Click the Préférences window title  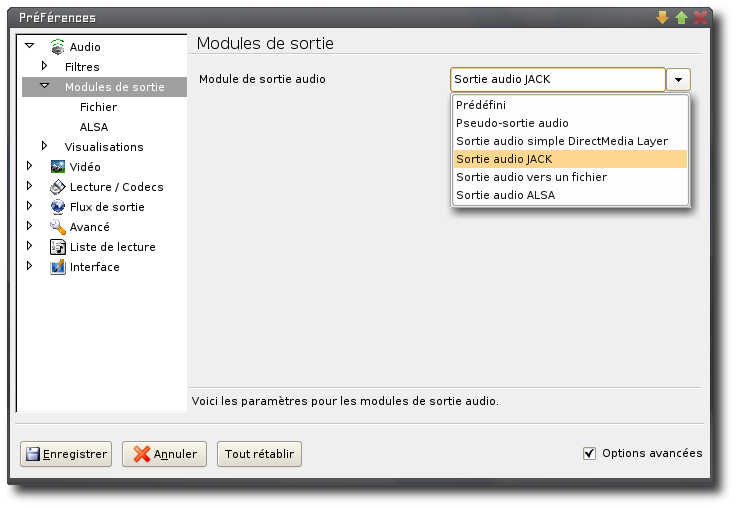(57, 18)
